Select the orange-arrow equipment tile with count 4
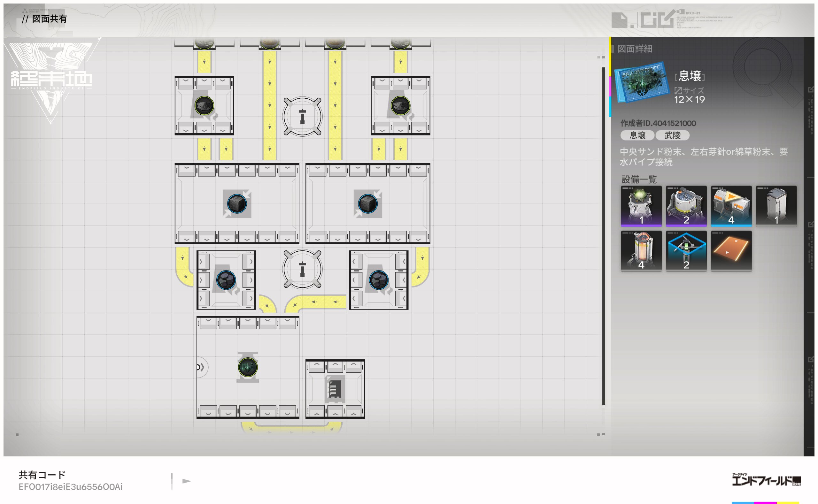This screenshot has height=504, width=818. (x=731, y=206)
